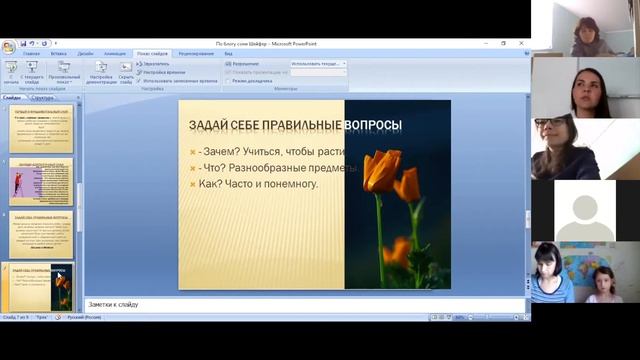Close the slides thumbnail pane
Viewport: 640px width, 360px height.
(x=78, y=98)
